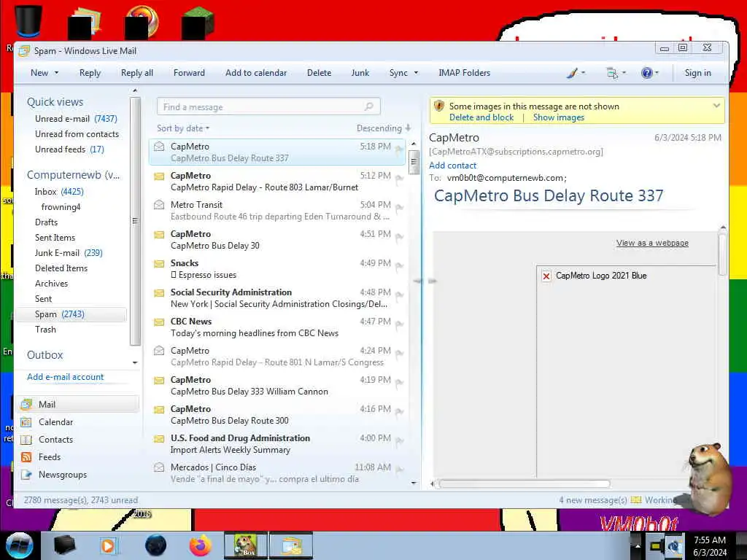Open the paintbrush dropdown arrow
The height and width of the screenshot is (560, 747).
pyautogui.click(x=583, y=73)
